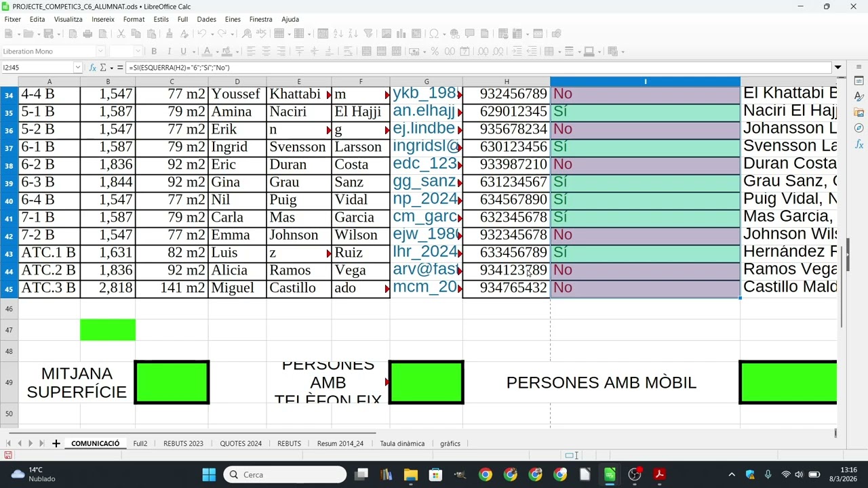Viewport: 868px width, 488px height.
Task: Click the Undo arrow icon
Action: (201, 33)
